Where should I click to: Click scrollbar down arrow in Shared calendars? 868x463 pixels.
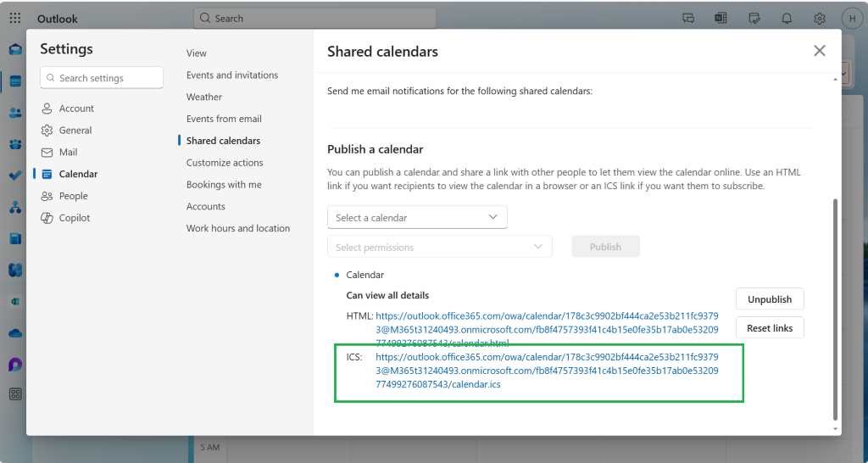(x=835, y=429)
